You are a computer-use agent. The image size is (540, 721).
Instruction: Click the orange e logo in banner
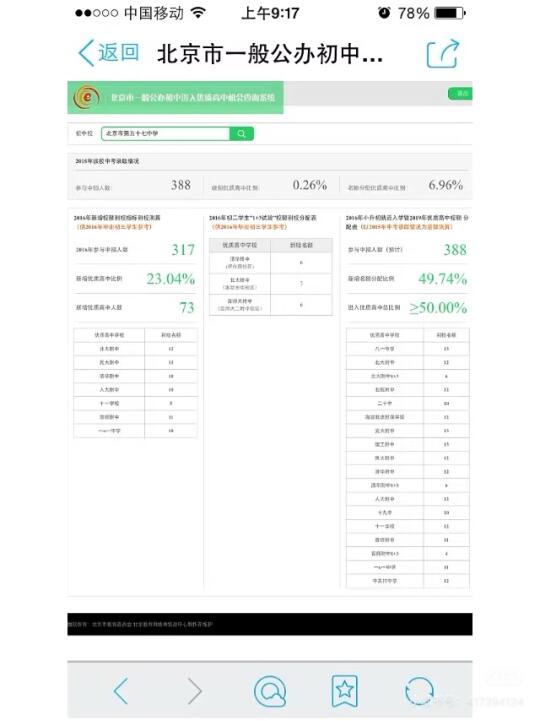pyautogui.click(x=86, y=97)
